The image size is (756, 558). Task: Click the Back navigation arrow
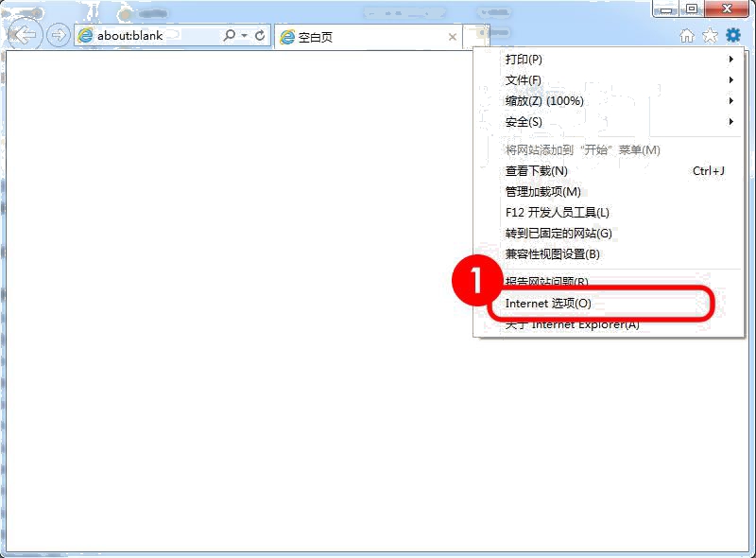[23, 35]
